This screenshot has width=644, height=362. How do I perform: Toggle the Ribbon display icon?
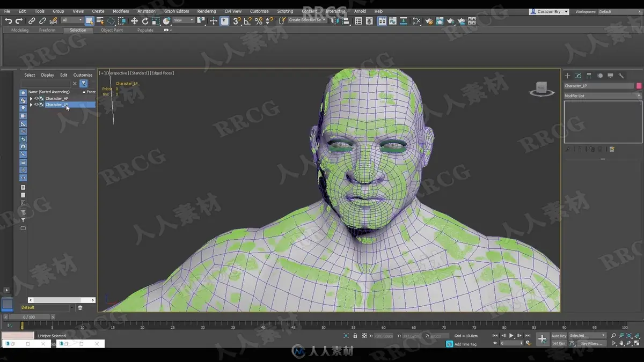382,21
